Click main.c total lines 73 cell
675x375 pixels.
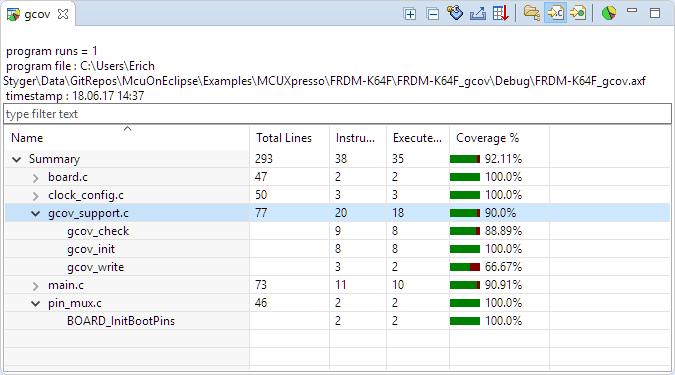pyautogui.click(x=261, y=285)
